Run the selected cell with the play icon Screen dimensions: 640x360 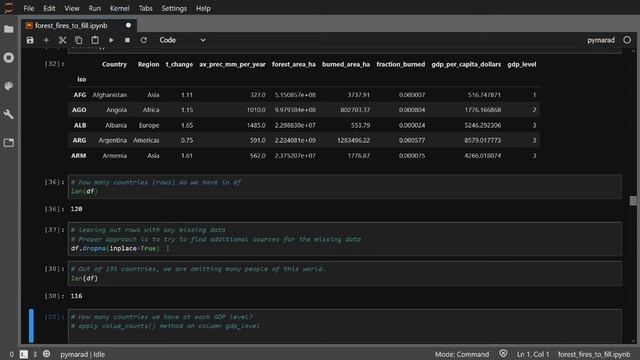pyautogui.click(x=111, y=40)
